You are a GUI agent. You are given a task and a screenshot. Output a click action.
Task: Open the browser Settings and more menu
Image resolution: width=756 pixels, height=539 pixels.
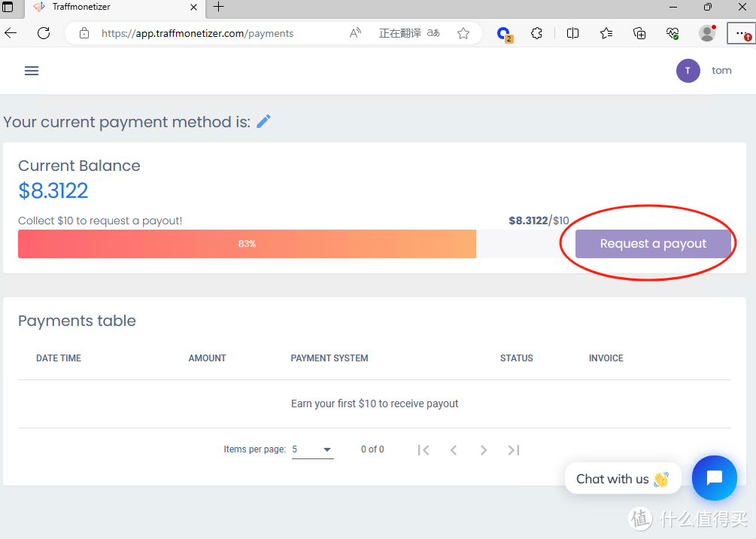741,33
